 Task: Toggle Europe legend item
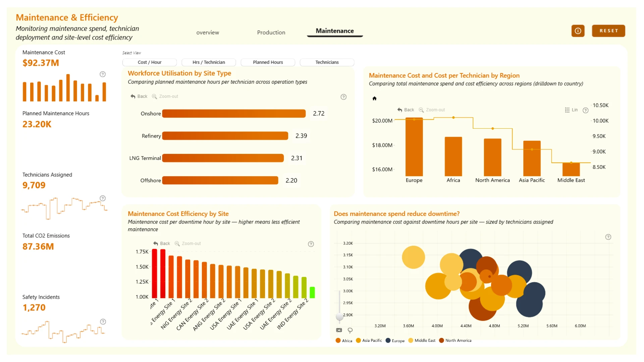395,341
